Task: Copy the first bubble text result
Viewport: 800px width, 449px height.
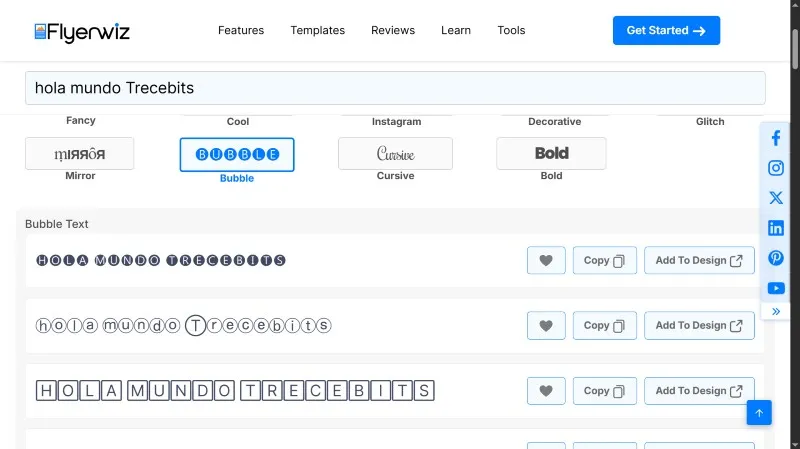Action: pos(604,260)
